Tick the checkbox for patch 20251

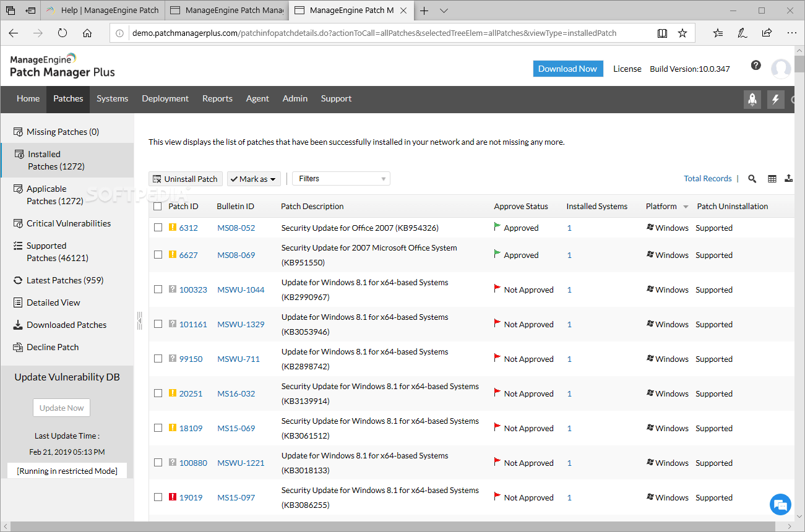click(x=158, y=393)
